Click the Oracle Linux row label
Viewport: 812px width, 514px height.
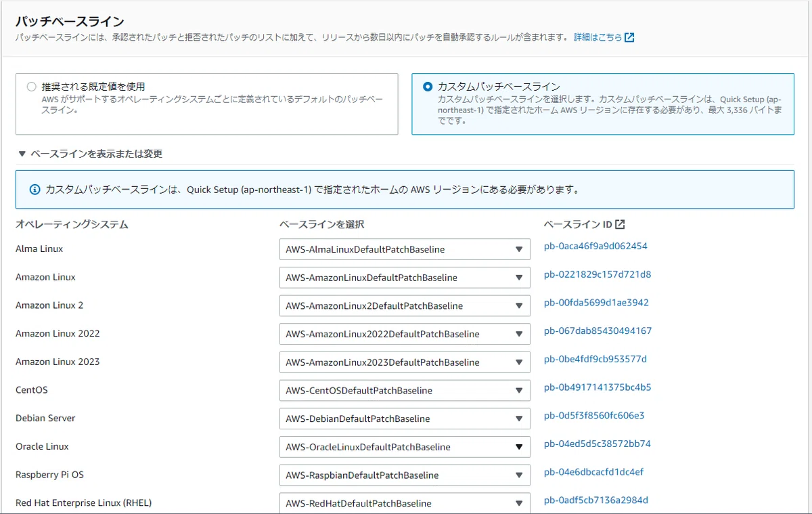42,446
